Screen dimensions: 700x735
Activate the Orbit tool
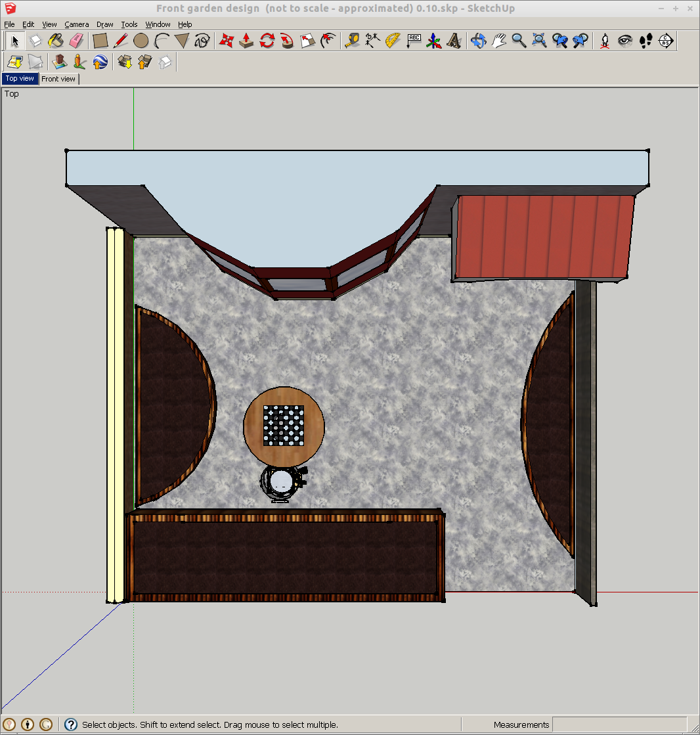point(477,40)
